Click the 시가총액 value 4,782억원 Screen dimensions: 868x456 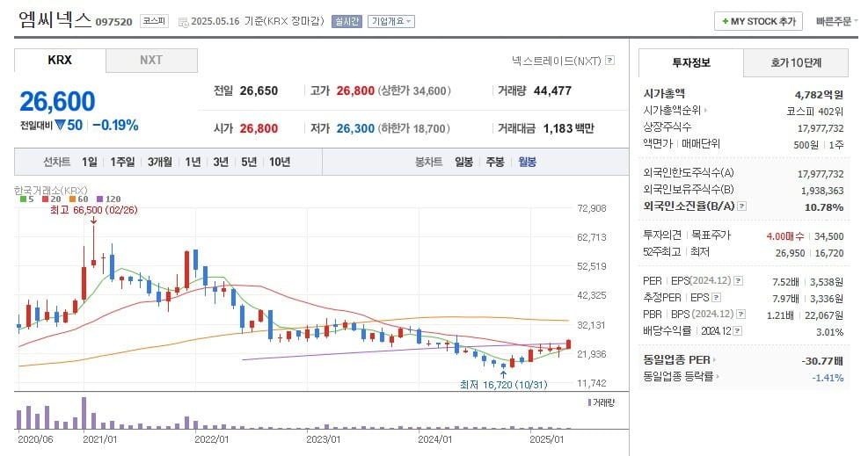tap(819, 95)
